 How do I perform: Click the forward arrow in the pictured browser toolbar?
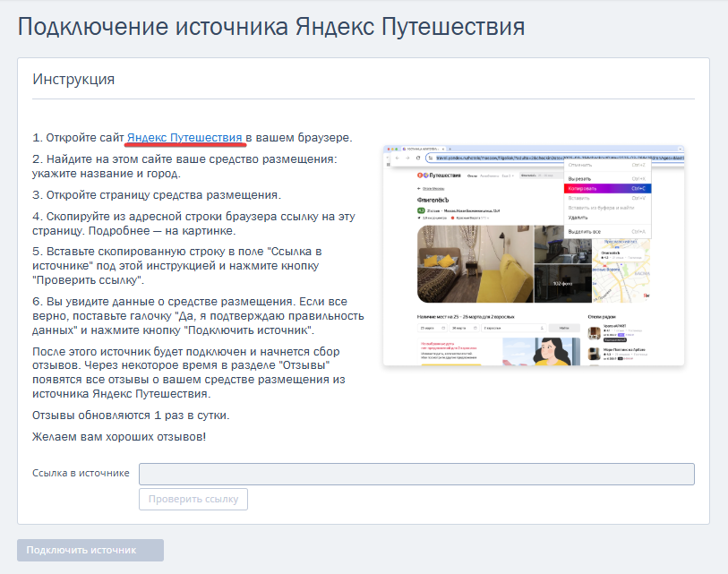pyautogui.click(x=407, y=158)
